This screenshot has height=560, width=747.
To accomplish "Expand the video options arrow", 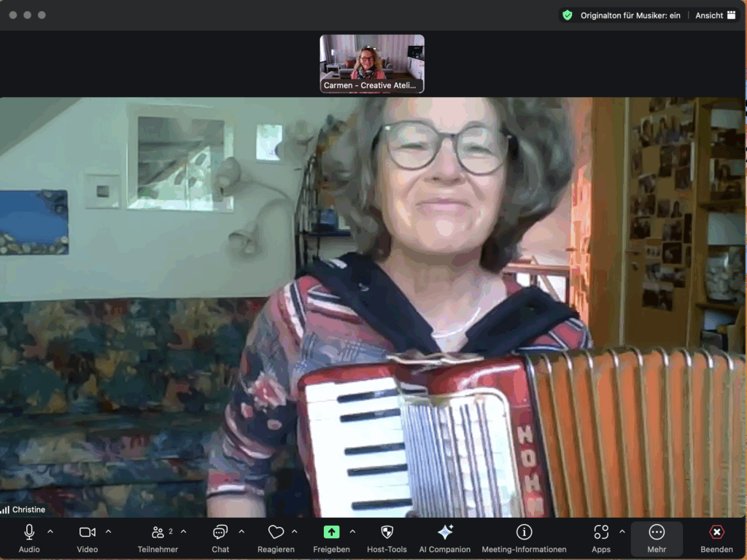I will coord(109,532).
